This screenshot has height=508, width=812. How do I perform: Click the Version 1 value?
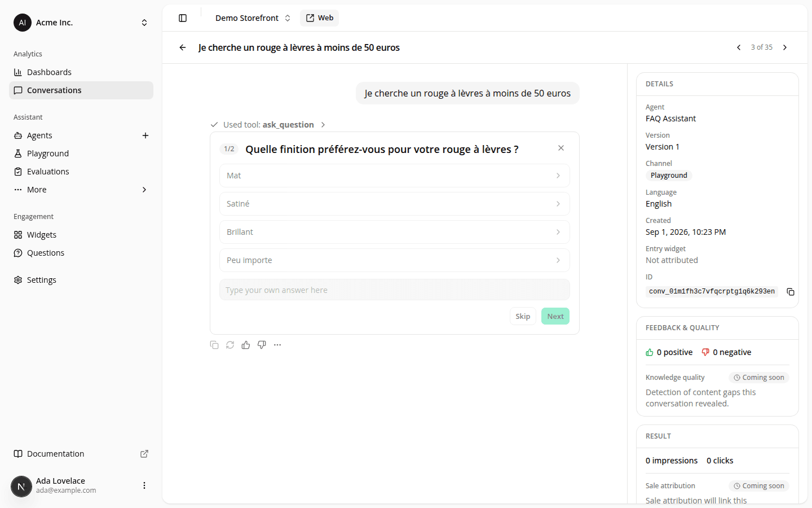663,147
